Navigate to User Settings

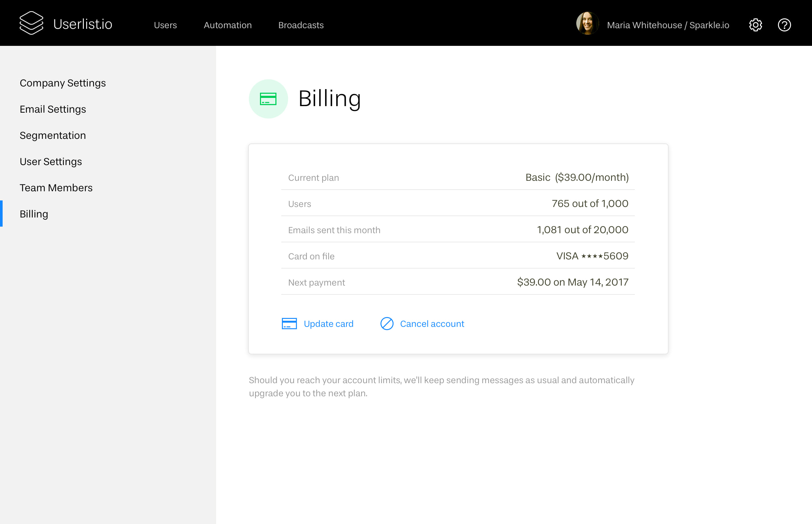[51, 162]
